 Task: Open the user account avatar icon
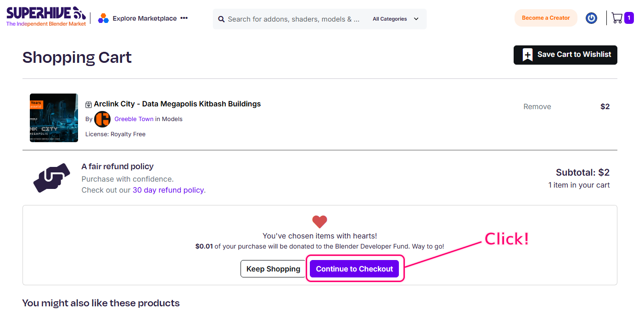coord(591,18)
